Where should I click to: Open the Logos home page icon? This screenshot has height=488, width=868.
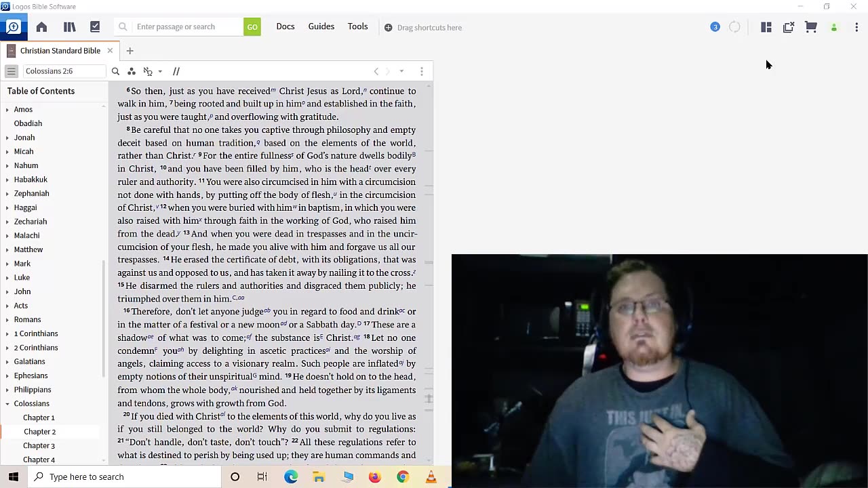(x=41, y=27)
